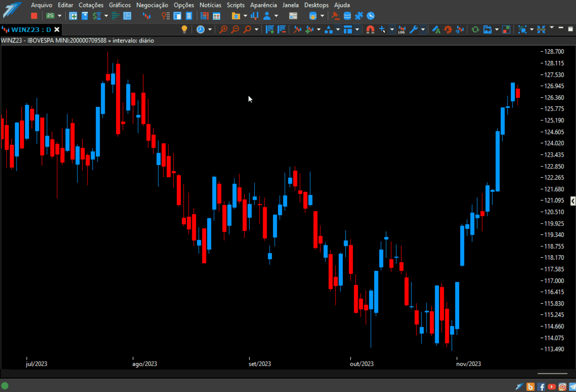Open a new candlestick chart from main toolbar

(147, 16)
